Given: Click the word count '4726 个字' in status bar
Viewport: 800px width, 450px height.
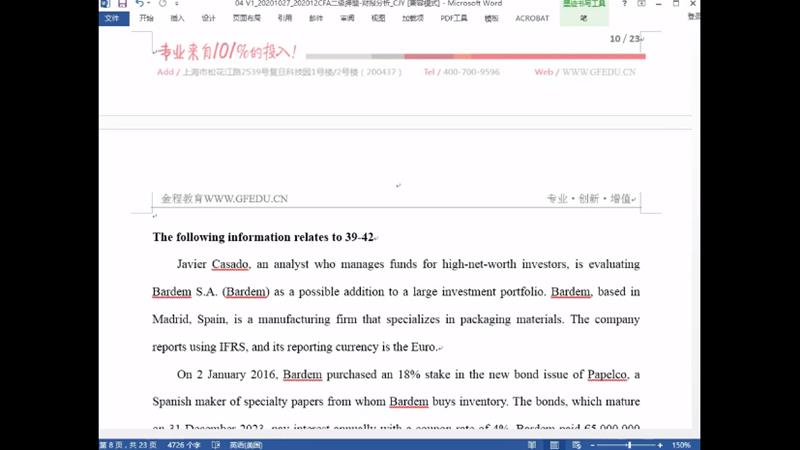Looking at the screenshot, I should pos(184,445).
